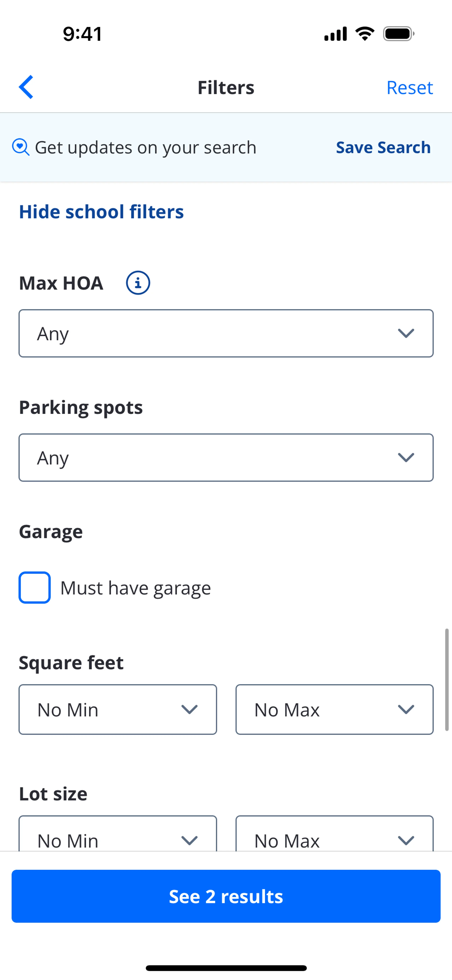Collapse with Hide school filters link
This screenshot has width=452, height=980.
(x=101, y=212)
